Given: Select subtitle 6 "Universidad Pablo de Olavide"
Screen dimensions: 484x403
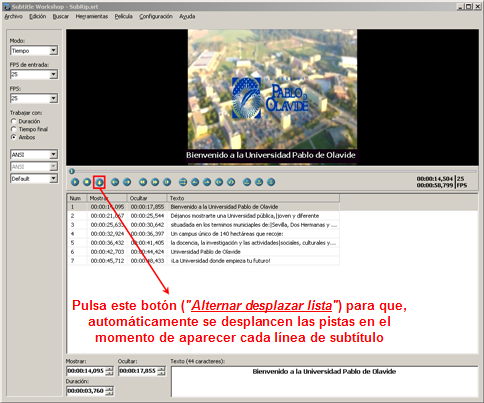Looking at the screenshot, I should point(204,252).
